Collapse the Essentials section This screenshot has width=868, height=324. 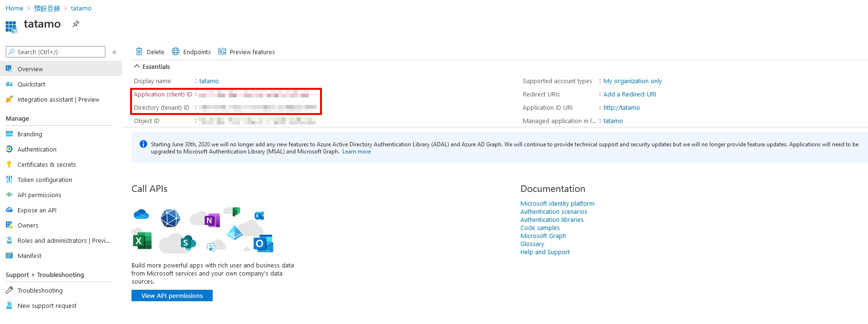[x=152, y=67]
